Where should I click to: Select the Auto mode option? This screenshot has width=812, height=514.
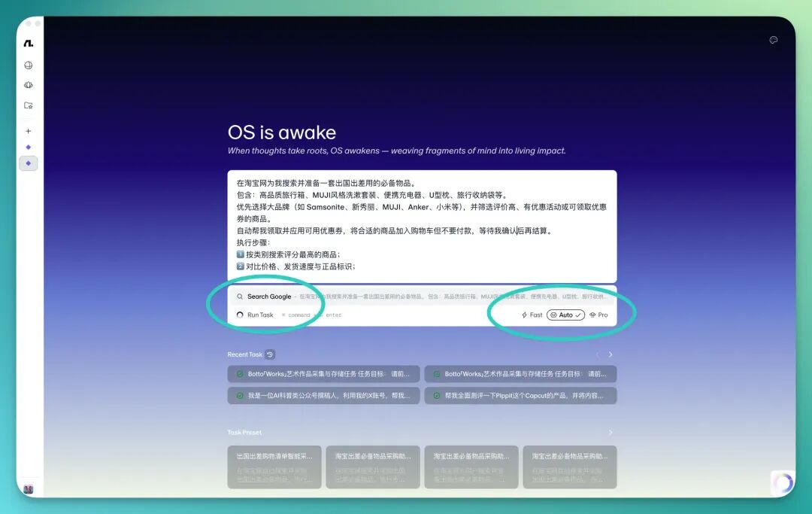[565, 315]
